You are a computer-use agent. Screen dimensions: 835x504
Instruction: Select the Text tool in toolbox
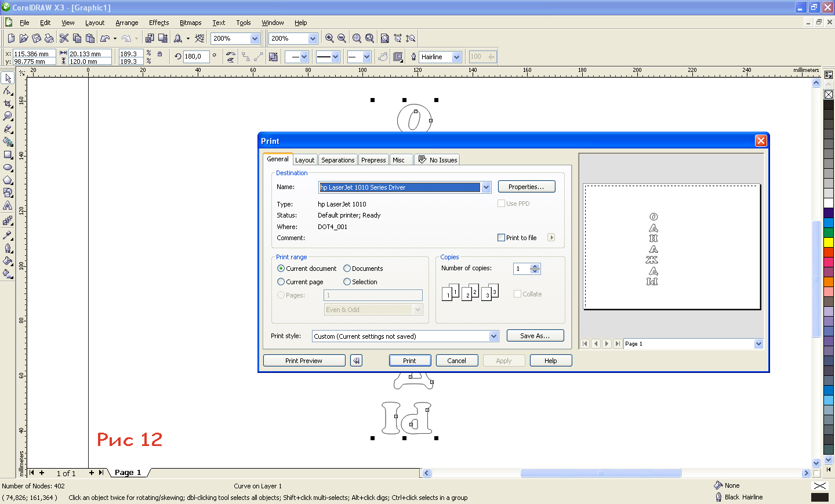(8, 206)
